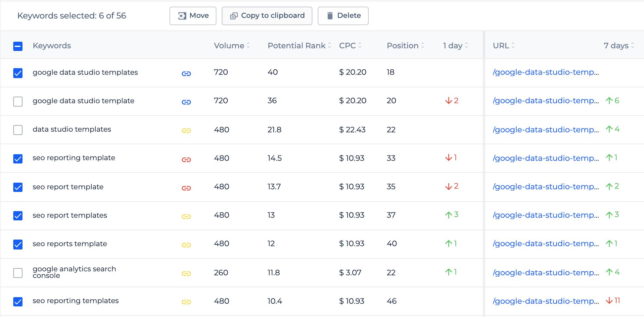Click keyword text data studio templates
Image resolution: width=644 pixels, height=317 pixels.
tap(72, 129)
